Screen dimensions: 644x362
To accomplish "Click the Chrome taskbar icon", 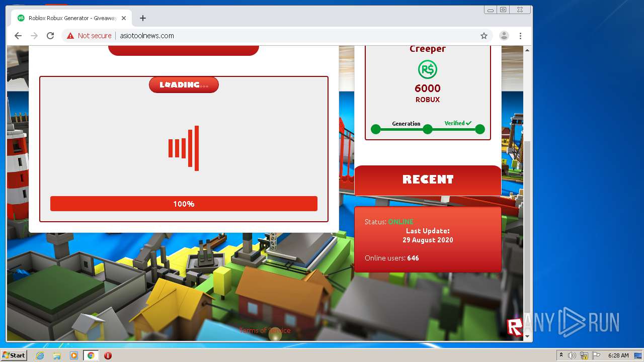I will coord(91,355).
